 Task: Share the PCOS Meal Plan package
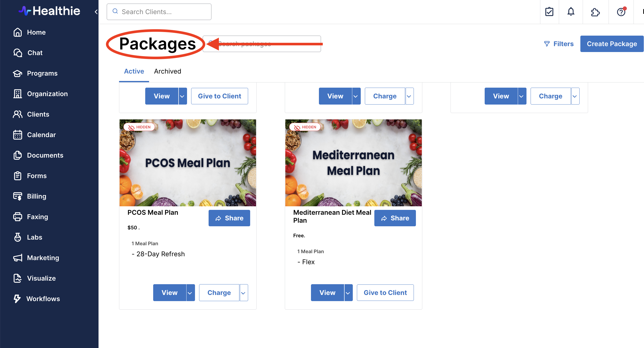coord(229,218)
